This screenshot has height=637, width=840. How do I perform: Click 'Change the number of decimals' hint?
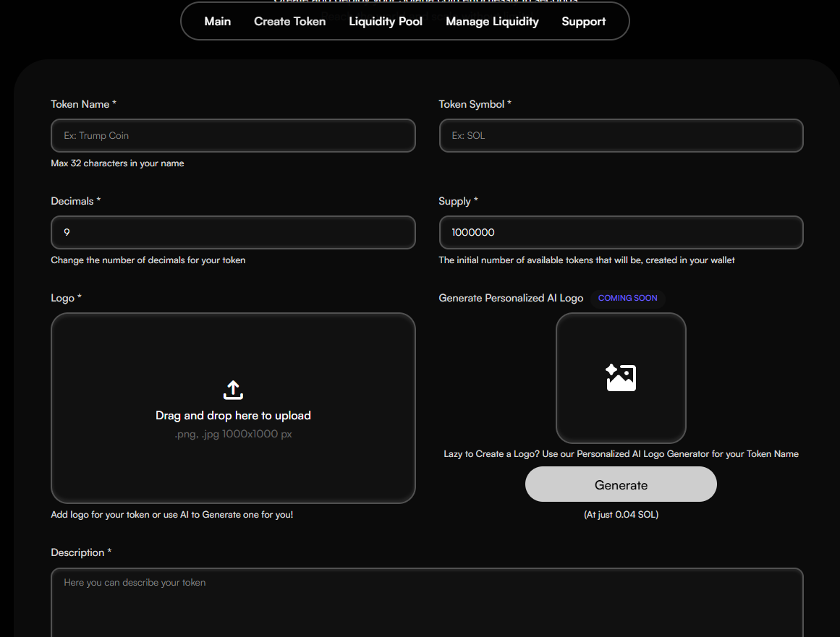click(x=148, y=260)
